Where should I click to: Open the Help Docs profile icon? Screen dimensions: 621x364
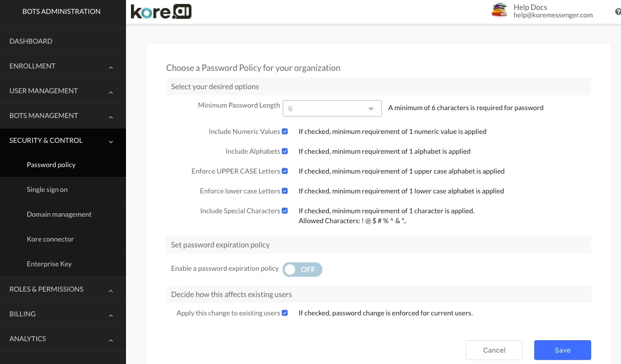click(x=499, y=9)
